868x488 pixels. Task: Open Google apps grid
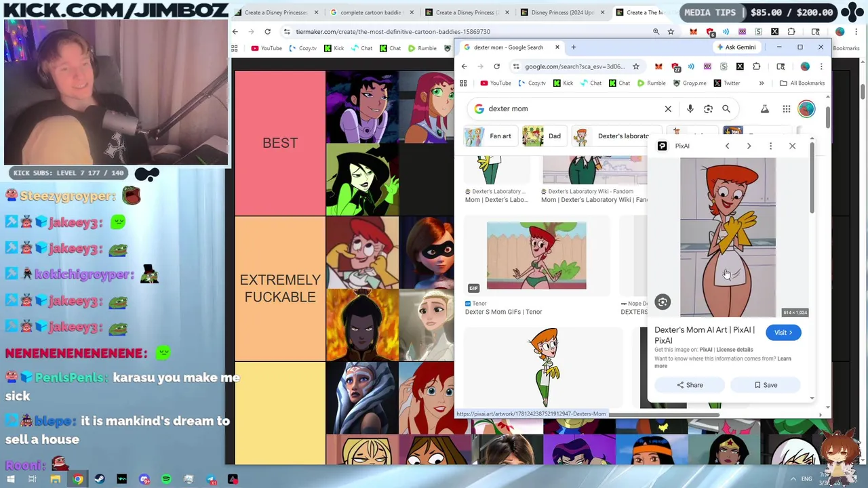pyautogui.click(x=786, y=108)
